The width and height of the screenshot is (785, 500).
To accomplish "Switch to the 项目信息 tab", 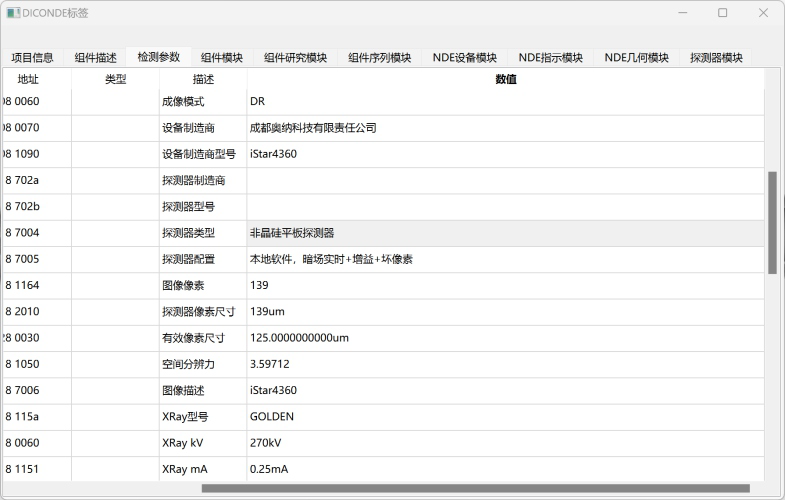I will pyautogui.click(x=32, y=58).
